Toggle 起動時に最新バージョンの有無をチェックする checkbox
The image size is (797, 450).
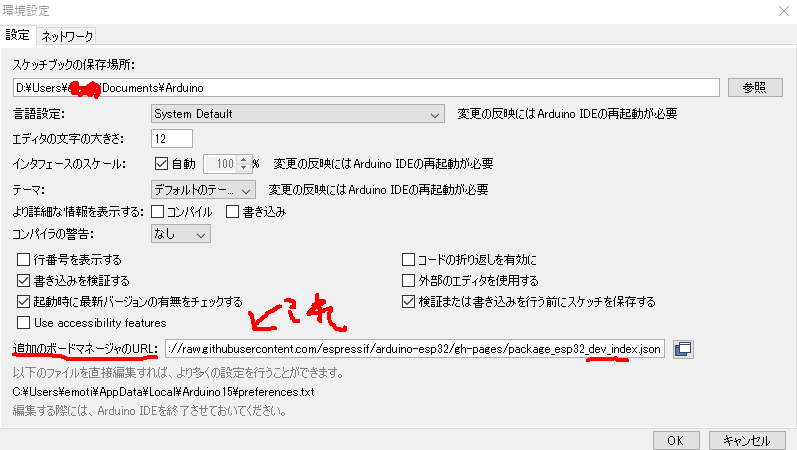[23, 302]
